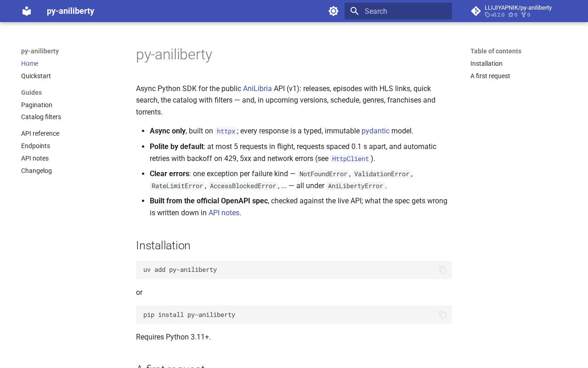Open the Quickstart page in sidebar

pos(36,76)
